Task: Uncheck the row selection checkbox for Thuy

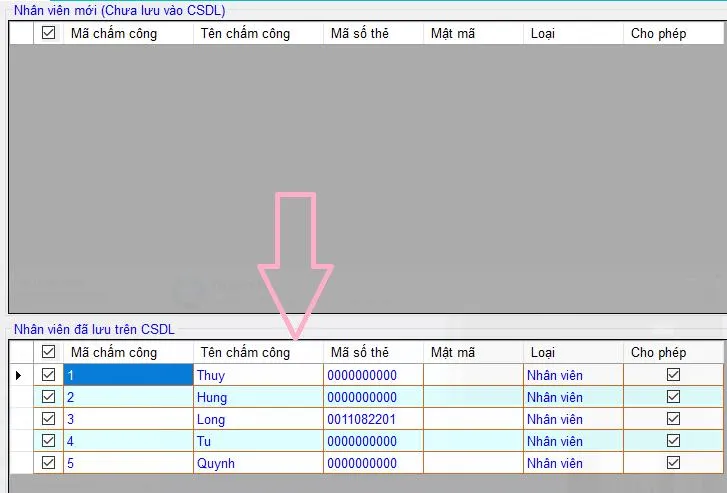Action: [x=48, y=375]
